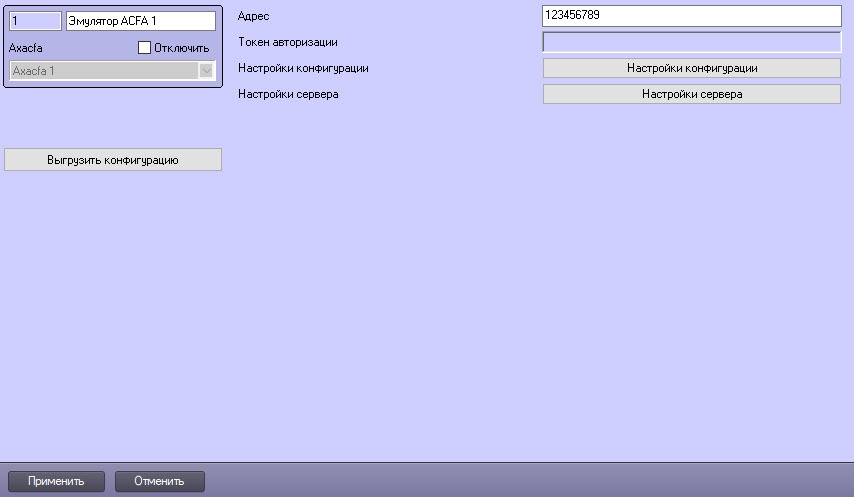Click the Axacfa label above the combo box
This screenshot has height=497, width=854.
coord(25,48)
